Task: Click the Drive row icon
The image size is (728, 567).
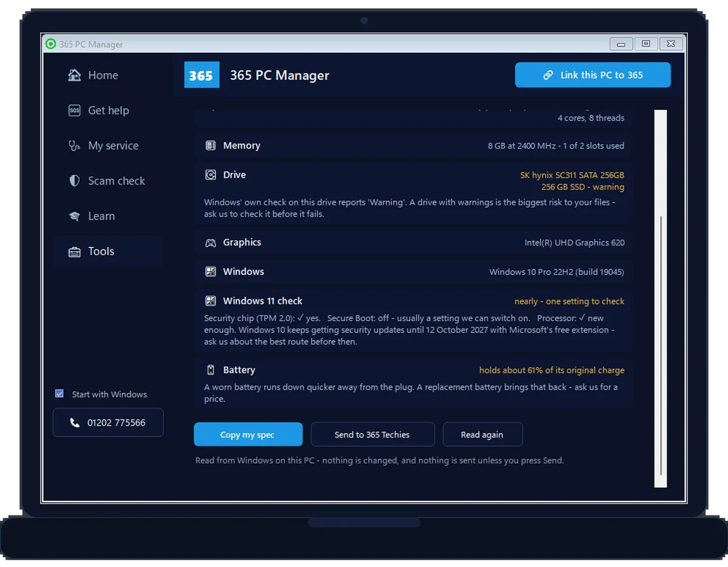Action: pyautogui.click(x=211, y=175)
